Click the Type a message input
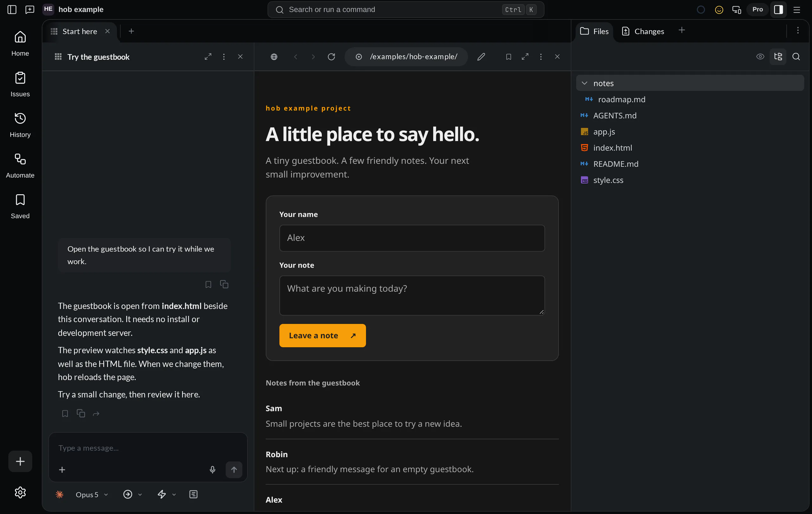This screenshot has height=514, width=812. pyautogui.click(x=148, y=448)
